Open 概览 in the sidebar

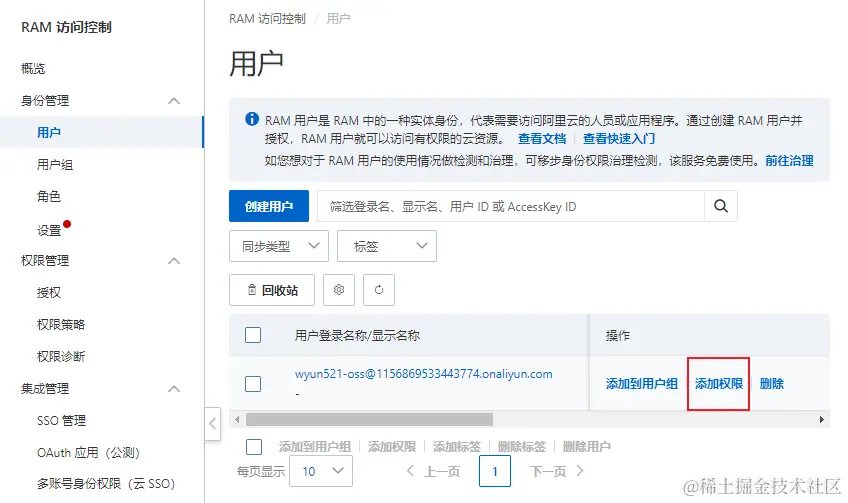(x=33, y=69)
